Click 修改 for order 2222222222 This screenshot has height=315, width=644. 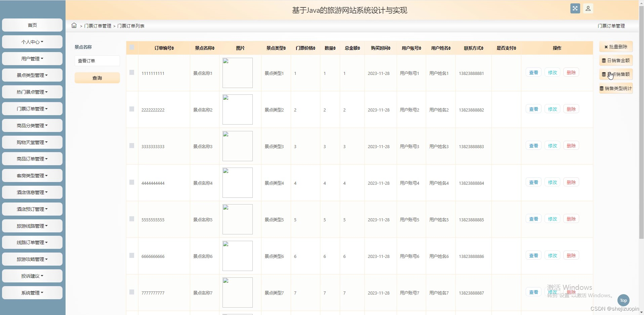click(552, 109)
